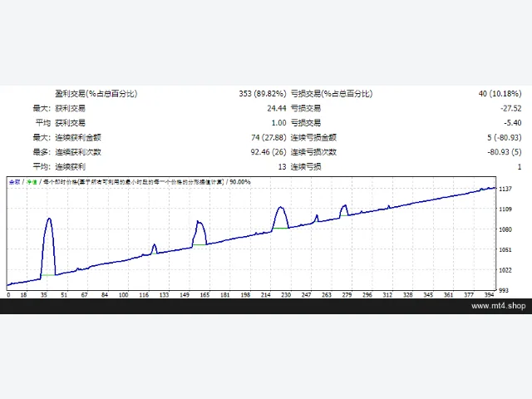Click the x-axis label "361"

pos(449,295)
